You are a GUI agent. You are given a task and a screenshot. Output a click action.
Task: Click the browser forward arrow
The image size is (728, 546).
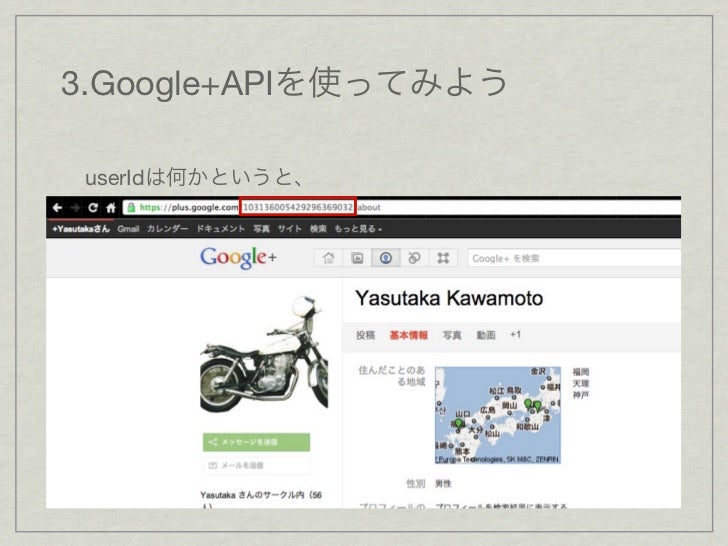tap(75, 208)
